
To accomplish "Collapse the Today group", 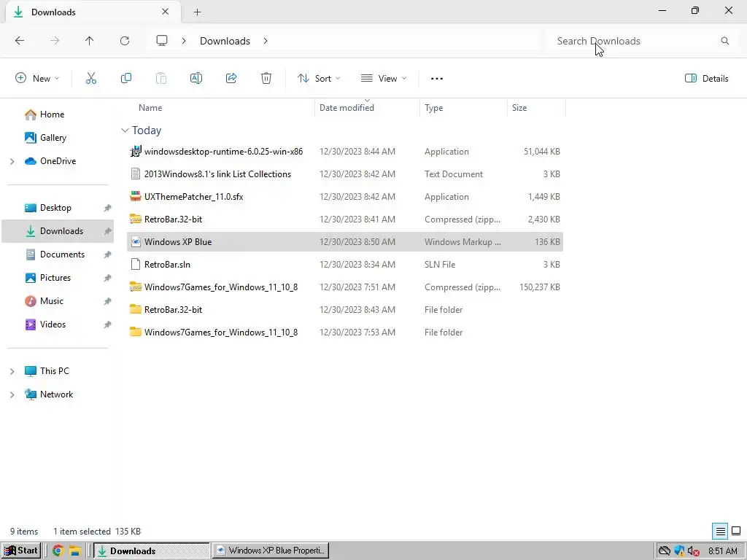I will tap(125, 131).
